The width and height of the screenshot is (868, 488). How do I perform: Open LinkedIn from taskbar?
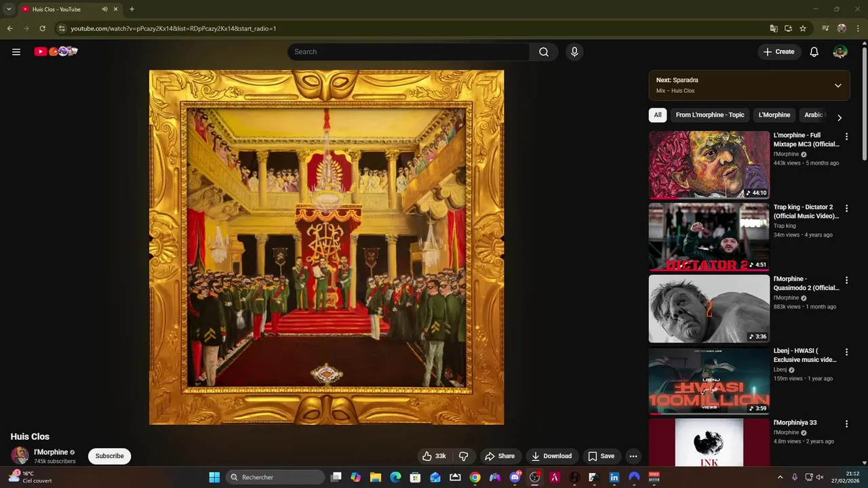(x=614, y=477)
